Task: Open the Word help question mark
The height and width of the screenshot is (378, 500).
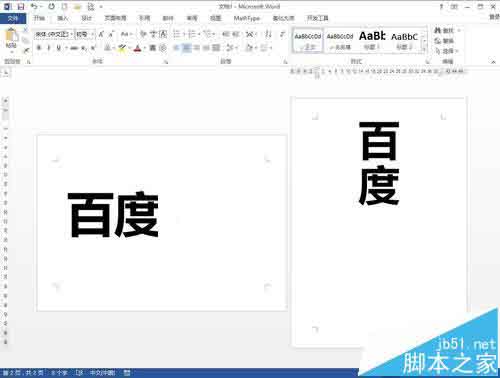Action: coord(441,6)
